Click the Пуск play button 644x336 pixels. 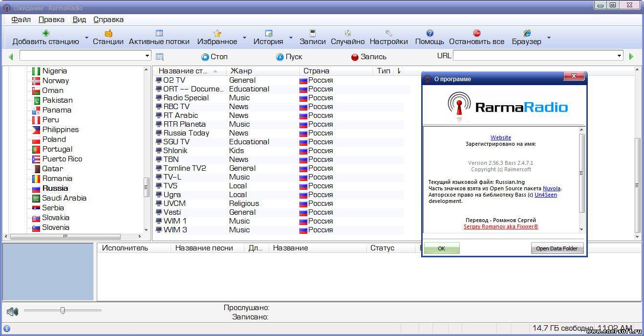[x=289, y=57]
